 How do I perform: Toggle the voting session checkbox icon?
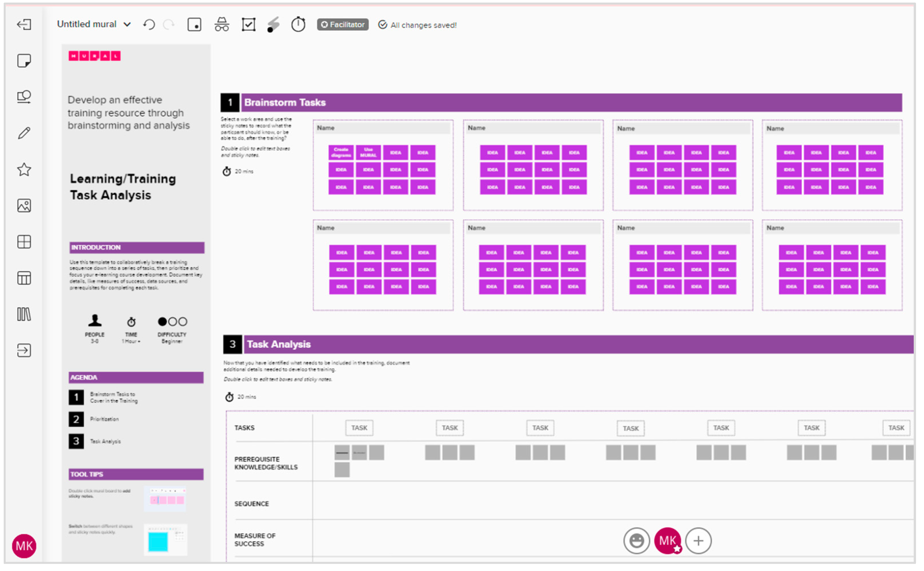[x=248, y=25]
